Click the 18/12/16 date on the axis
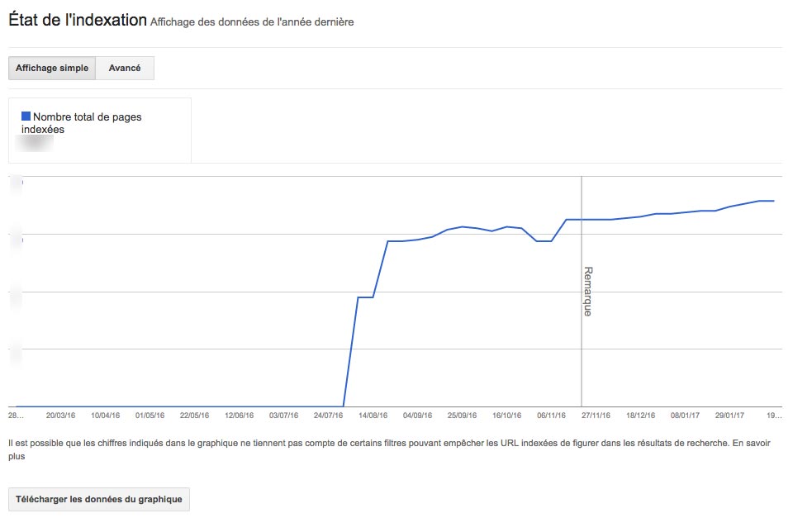 point(640,416)
